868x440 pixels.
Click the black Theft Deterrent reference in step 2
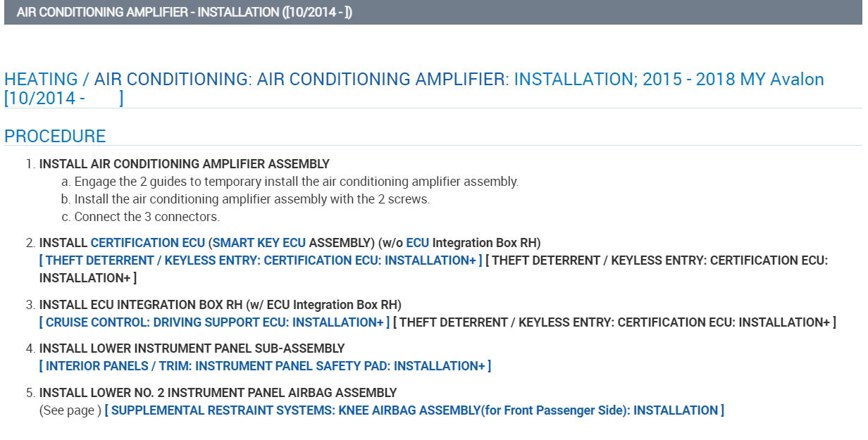(x=657, y=260)
